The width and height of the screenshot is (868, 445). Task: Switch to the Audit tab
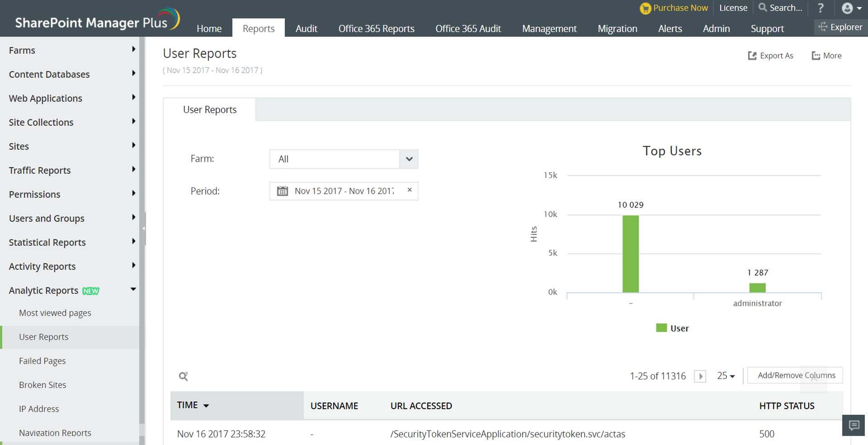307,28
